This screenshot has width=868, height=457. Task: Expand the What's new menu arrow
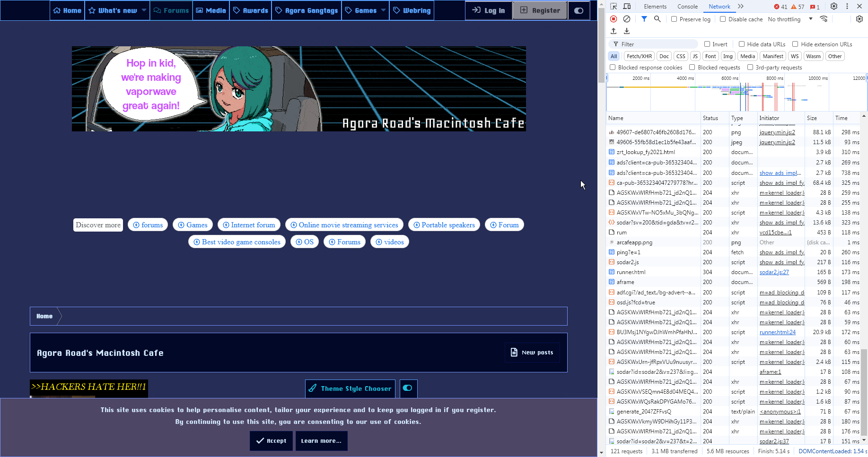(x=144, y=10)
